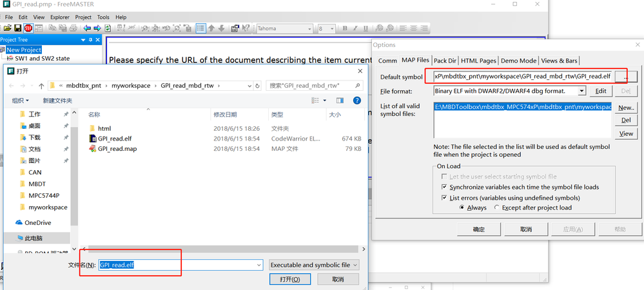Toggle 'Synchronize variables each time' checkbox
The width and height of the screenshot is (644, 290).
click(444, 187)
